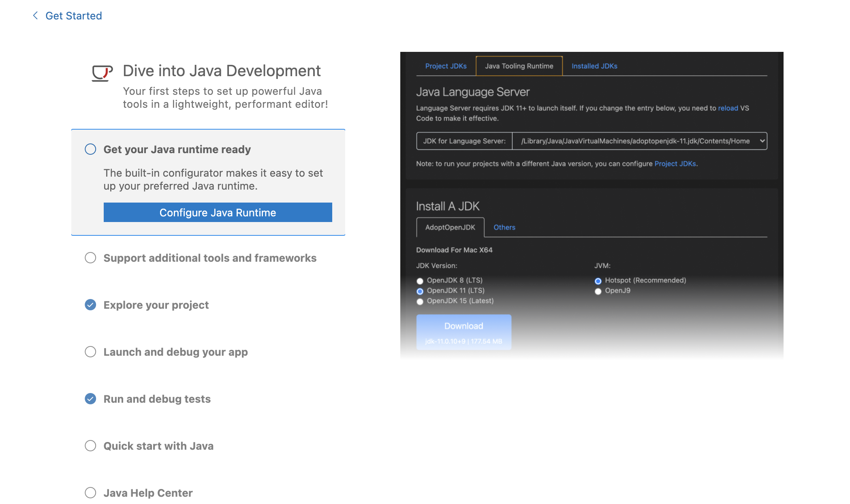Switch to the Project JDKs tab
The width and height of the screenshot is (850, 504).
pos(446,66)
